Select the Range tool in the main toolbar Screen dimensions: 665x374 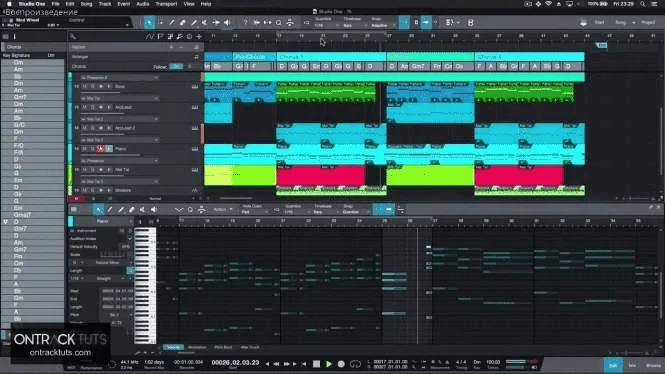click(x=161, y=22)
